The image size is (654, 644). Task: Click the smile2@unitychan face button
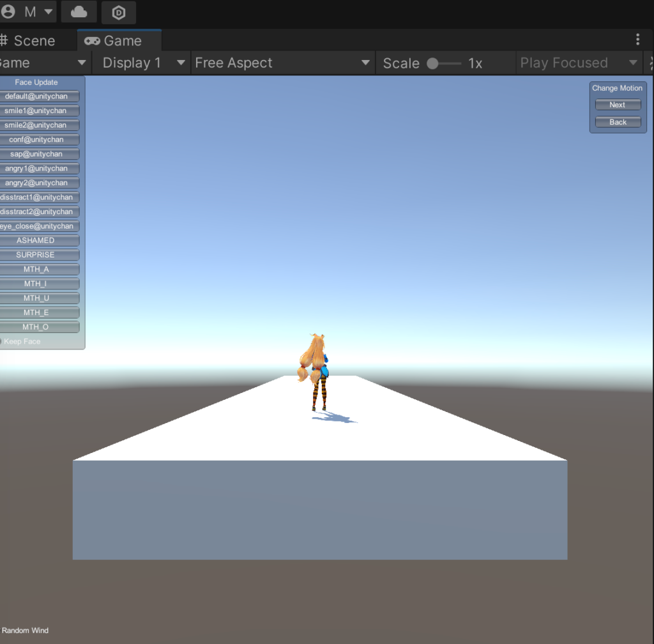pyautogui.click(x=39, y=125)
